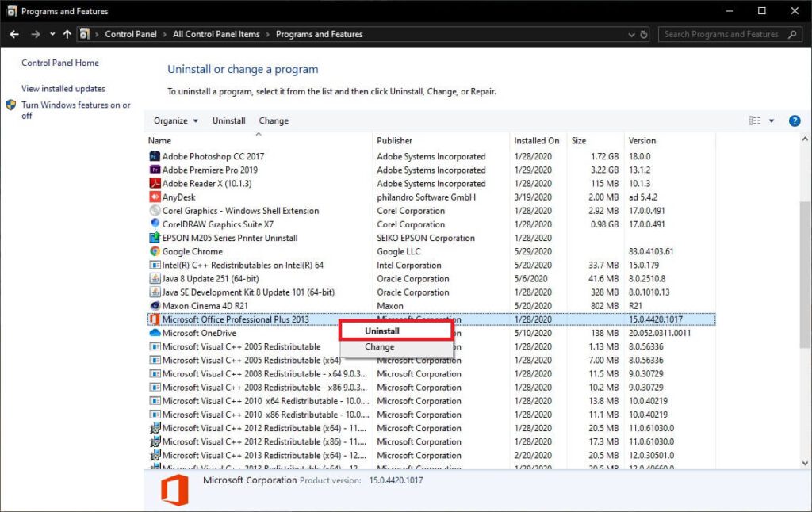Image resolution: width=812 pixels, height=512 pixels.
Task: Click the Microsoft Office icon in details pane
Action: point(173,489)
